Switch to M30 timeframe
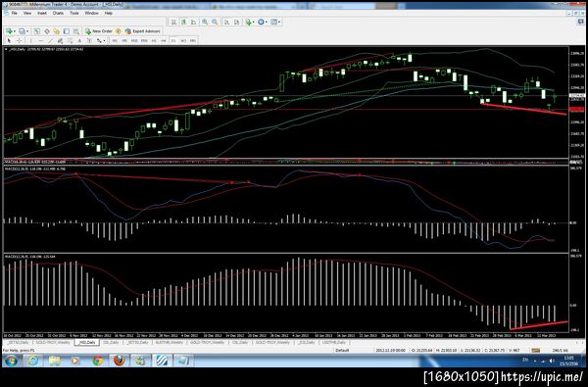 pyautogui.click(x=144, y=40)
